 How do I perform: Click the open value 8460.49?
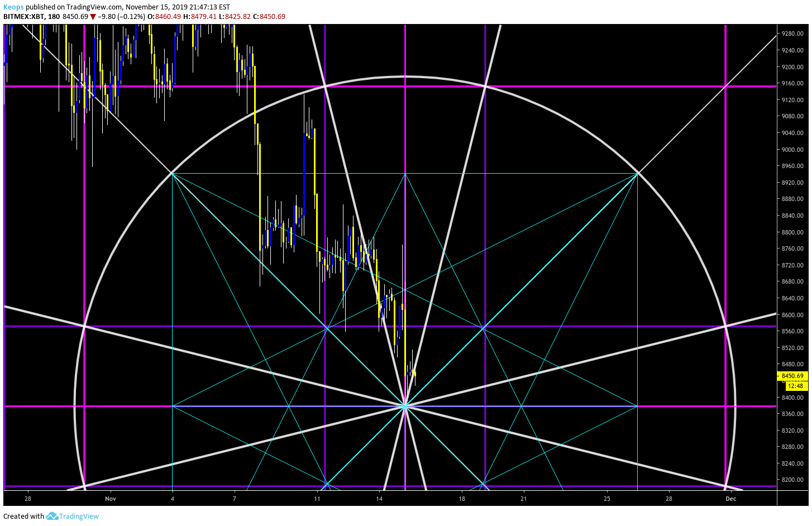click(168, 16)
